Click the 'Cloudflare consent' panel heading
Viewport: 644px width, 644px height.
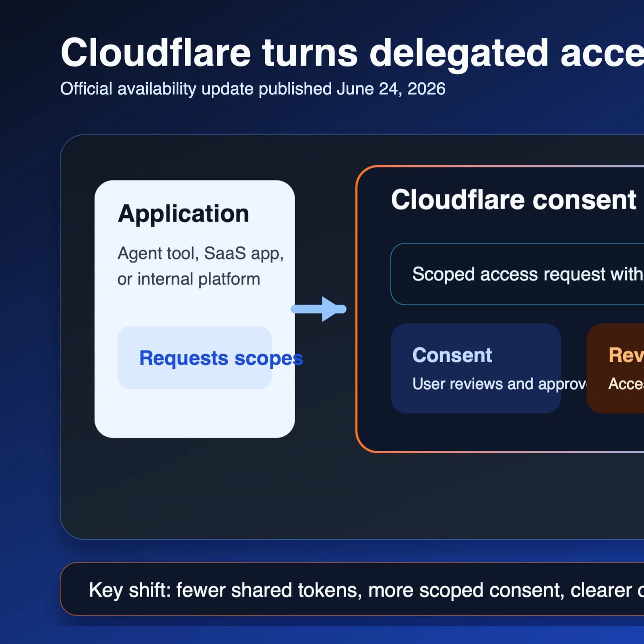pyautogui.click(x=514, y=200)
